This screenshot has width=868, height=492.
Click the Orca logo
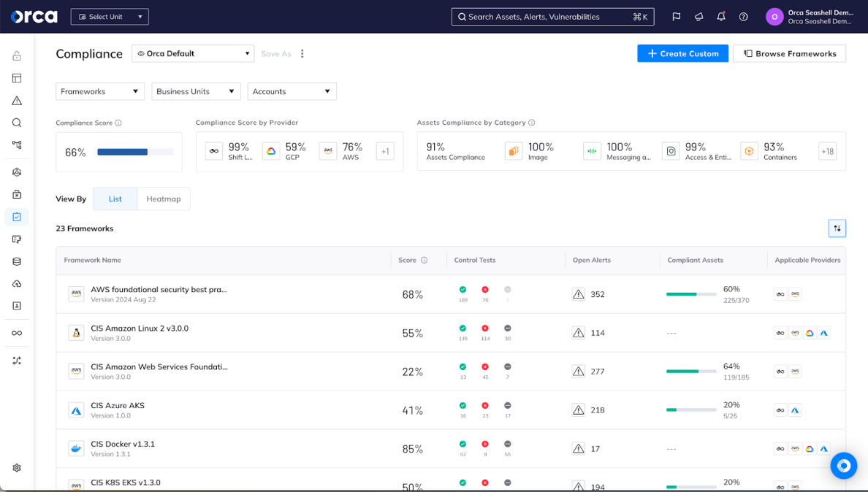[x=34, y=17]
